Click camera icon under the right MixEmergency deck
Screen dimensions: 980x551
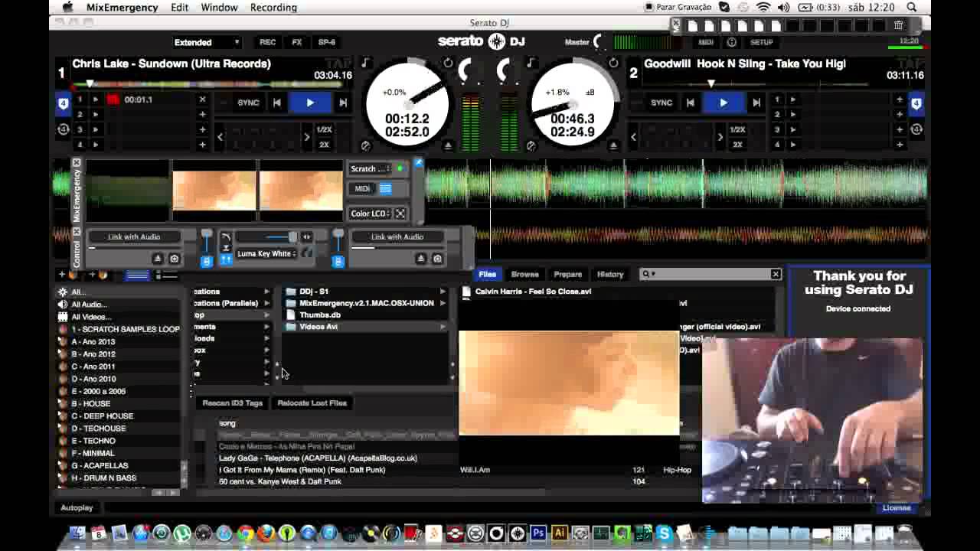[x=437, y=259]
